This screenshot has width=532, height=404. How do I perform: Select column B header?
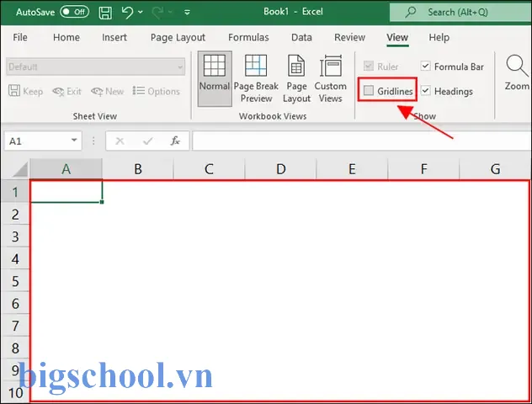pos(138,169)
